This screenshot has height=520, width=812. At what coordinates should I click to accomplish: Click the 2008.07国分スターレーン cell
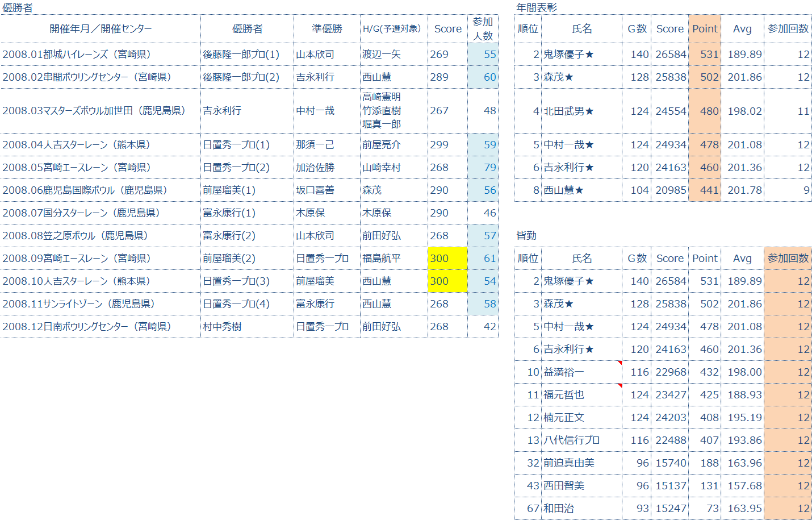coord(101,213)
